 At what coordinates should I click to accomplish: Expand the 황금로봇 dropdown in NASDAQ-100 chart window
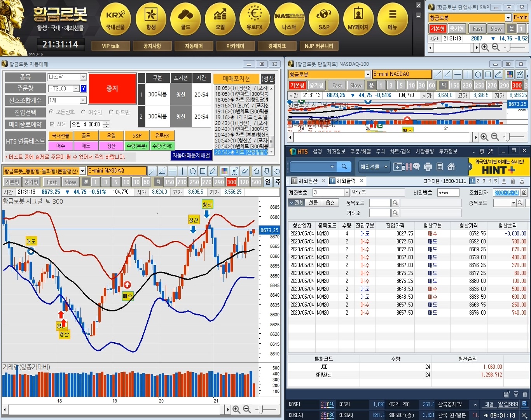(x=368, y=74)
